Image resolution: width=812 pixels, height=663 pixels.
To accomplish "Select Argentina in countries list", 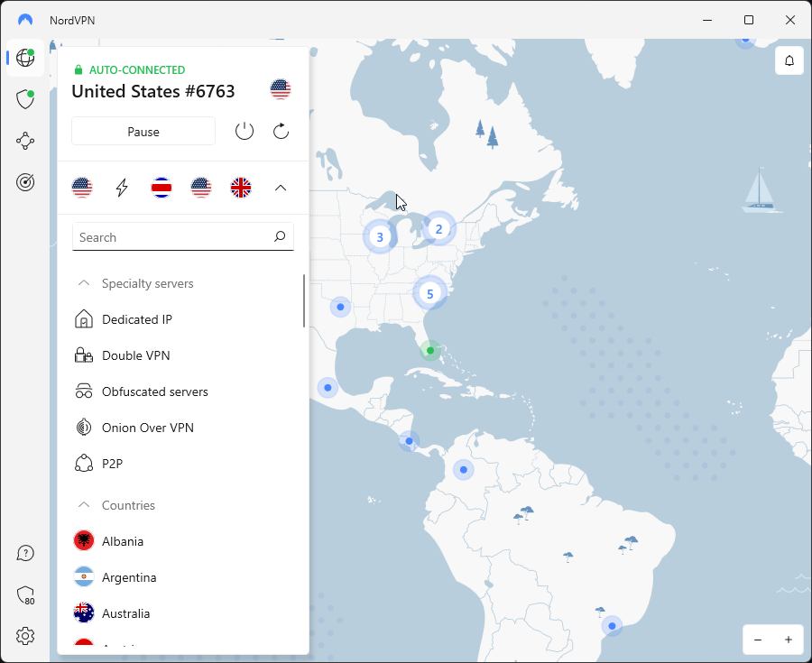I will pos(129,577).
